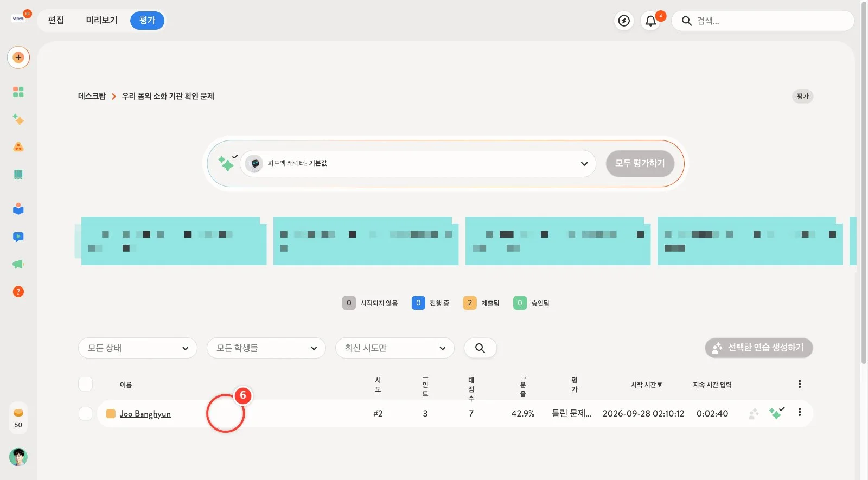Open the orange question mark help icon
The height and width of the screenshot is (480, 868).
tap(18, 292)
